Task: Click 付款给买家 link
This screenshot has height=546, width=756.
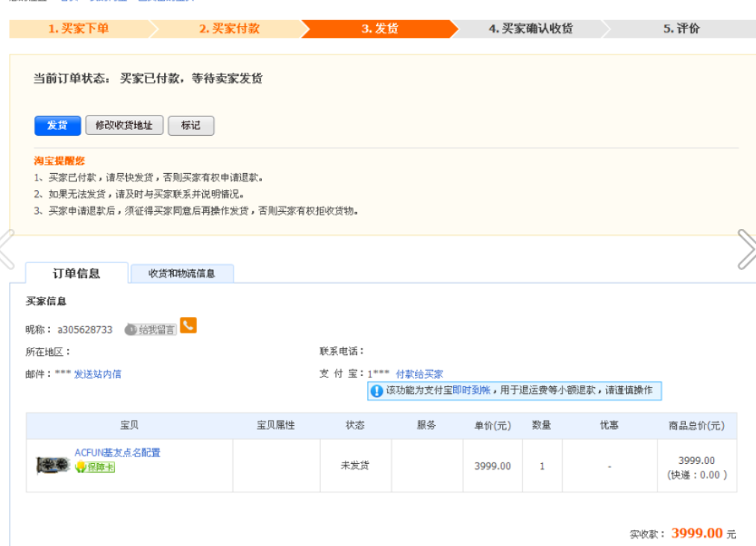Action: pyautogui.click(x=419, y=374)
